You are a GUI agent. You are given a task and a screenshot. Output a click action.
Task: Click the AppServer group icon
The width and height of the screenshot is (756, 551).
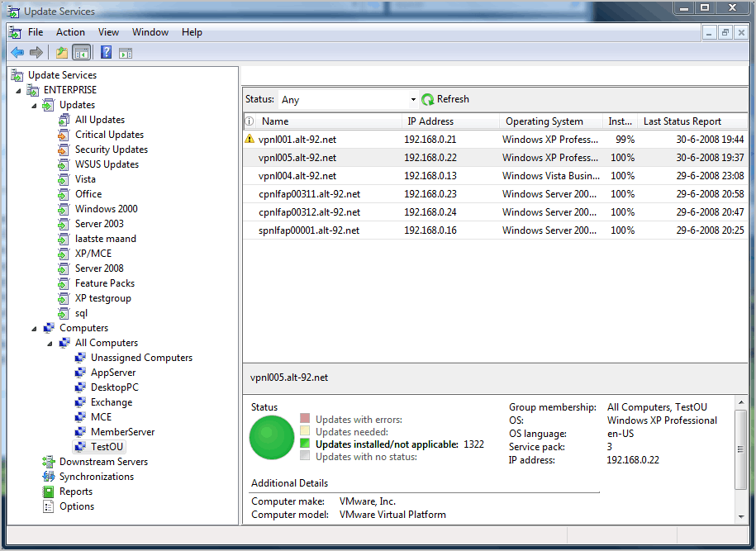click(80, 373)
